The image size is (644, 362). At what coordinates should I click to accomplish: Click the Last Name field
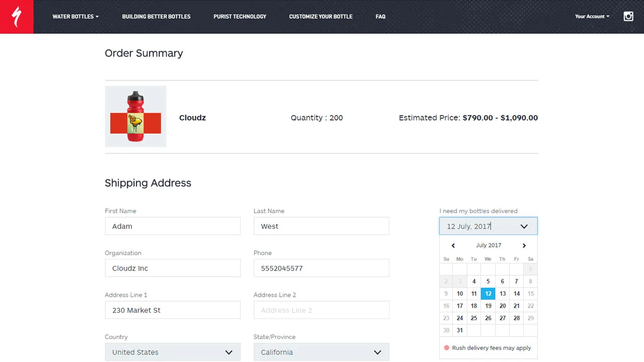[x=321, y=226]
